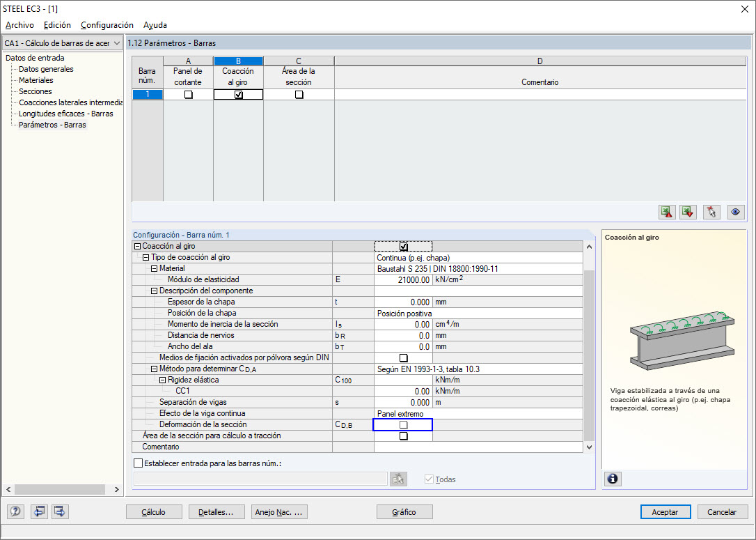This screenshot has height=540, width=756.
Task: Enable Panel de cortante for bar 1
Action: (x=189, y=95)
